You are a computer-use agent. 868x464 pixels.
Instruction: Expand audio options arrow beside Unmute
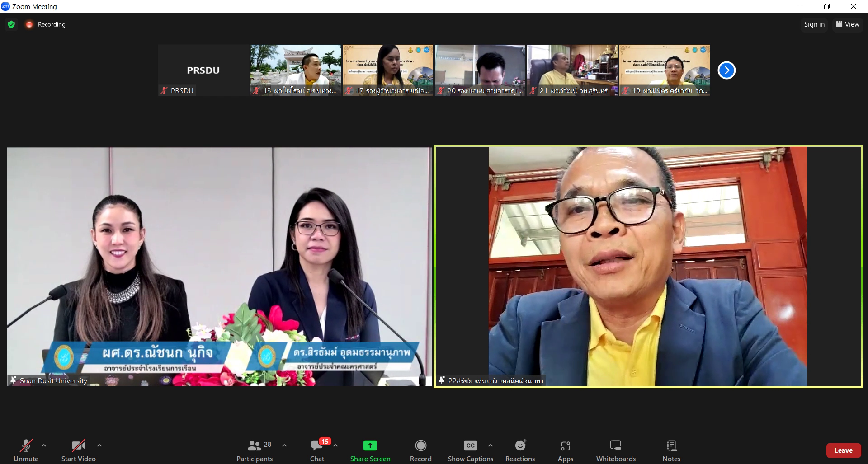[x=44, y=445]
